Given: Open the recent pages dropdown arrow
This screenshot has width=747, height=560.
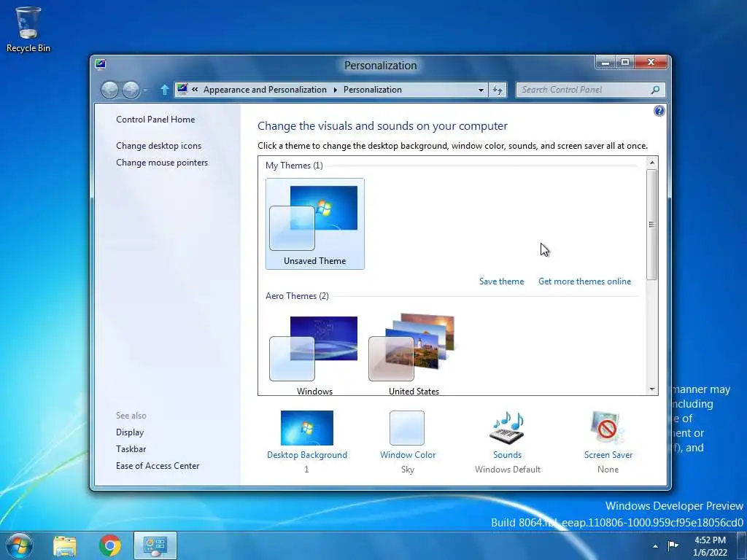Looking at the screenshot, I should pyautogui.click(x=146, y=90).
